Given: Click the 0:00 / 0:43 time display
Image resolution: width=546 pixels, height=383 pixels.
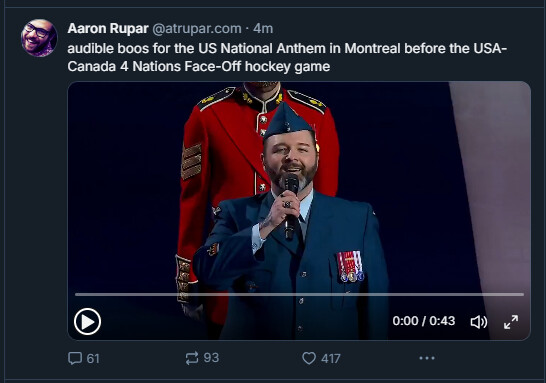Looking at the screenshot, I should coord(424,321).
